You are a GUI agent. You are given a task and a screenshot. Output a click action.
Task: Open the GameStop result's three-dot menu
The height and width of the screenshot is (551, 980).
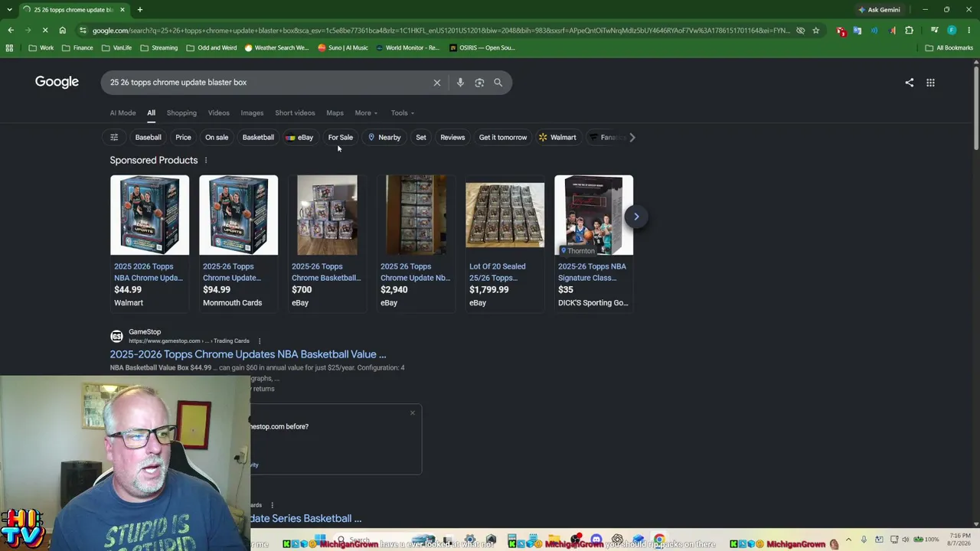click(x=259, y=341)
